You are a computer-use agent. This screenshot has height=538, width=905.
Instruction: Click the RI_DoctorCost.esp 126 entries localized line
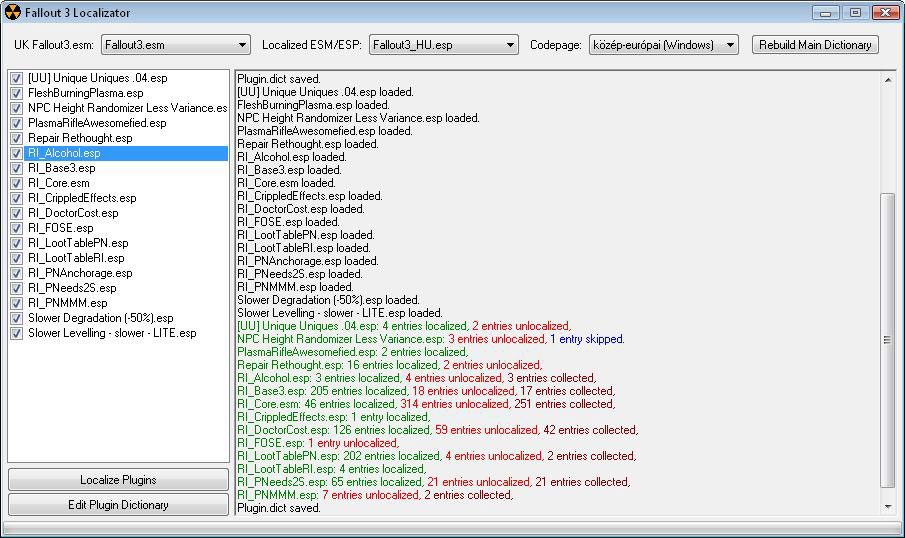437,429
